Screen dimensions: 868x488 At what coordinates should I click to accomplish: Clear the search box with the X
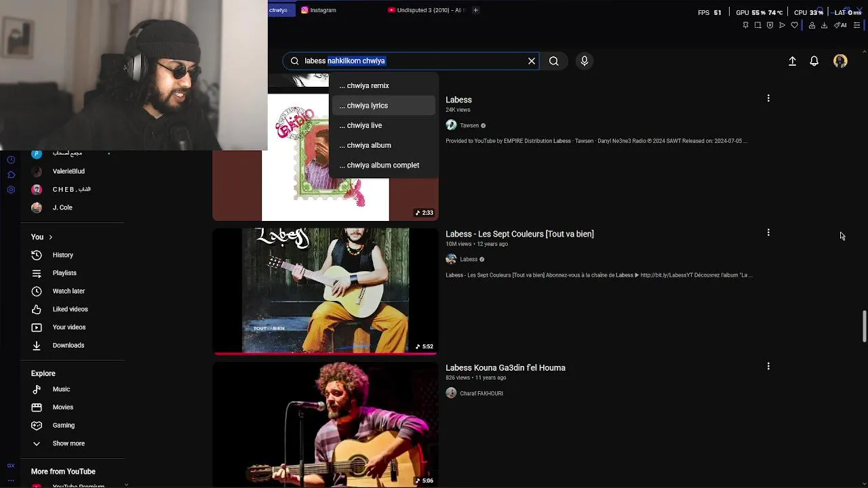532,61
